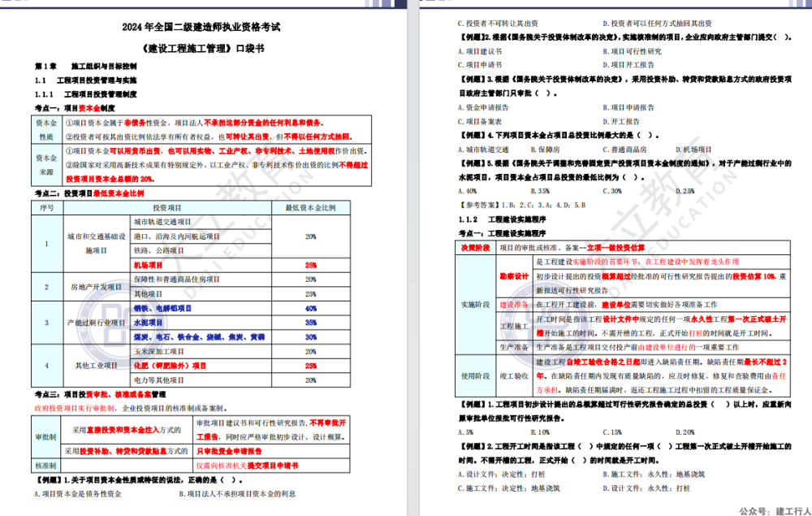The width and height of the screenshot is (812, 516).
Task: Click option 'C.项目申请书'
Action: click(480, 65)
